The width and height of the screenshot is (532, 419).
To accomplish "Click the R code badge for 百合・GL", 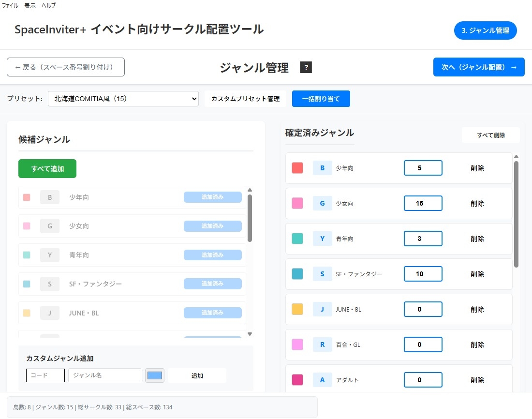I will point(322,345).
